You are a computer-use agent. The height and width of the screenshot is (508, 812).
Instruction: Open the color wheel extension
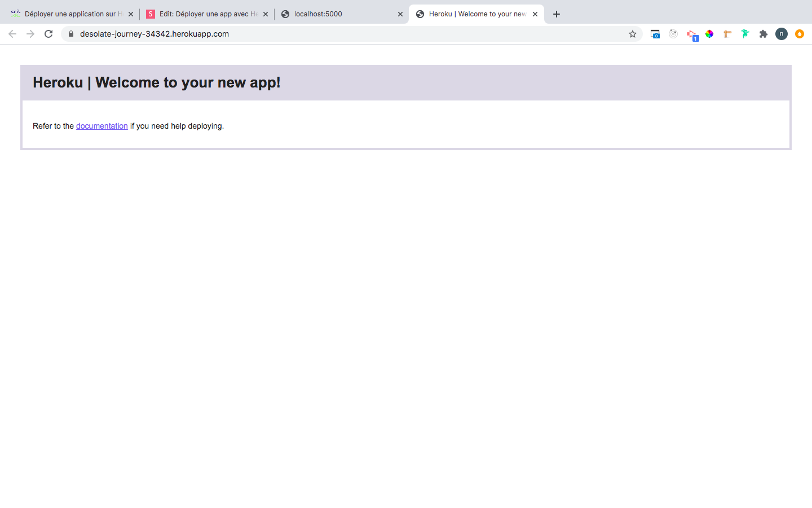click(709, 34)
